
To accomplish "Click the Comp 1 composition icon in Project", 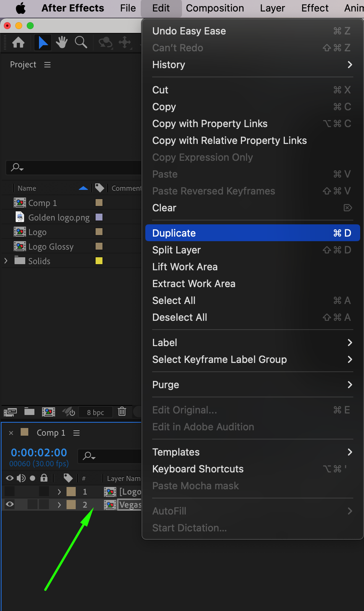I will (x=20, y=203).
